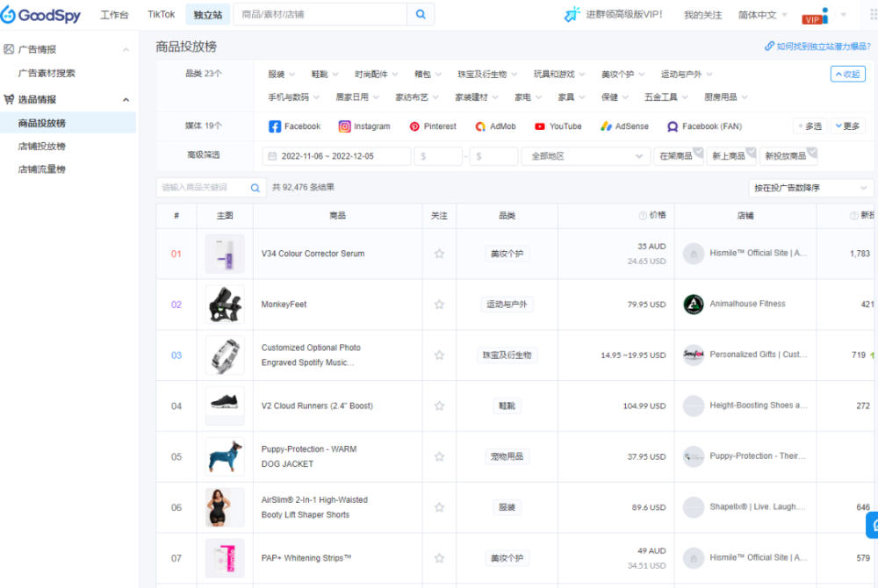The image size is (878, 588).
Task: Open 广告素材搜索 in sidebar
Action: pos(47,74)
